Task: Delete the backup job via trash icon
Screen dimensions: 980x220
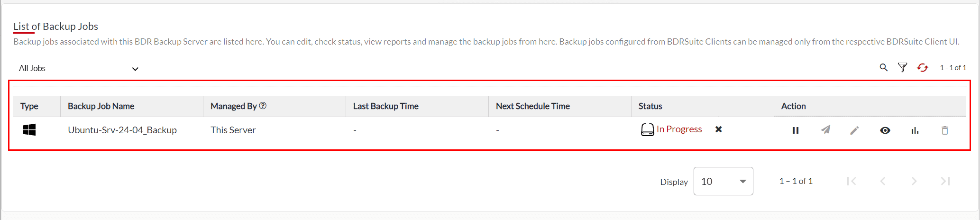Action: point(944,130)
